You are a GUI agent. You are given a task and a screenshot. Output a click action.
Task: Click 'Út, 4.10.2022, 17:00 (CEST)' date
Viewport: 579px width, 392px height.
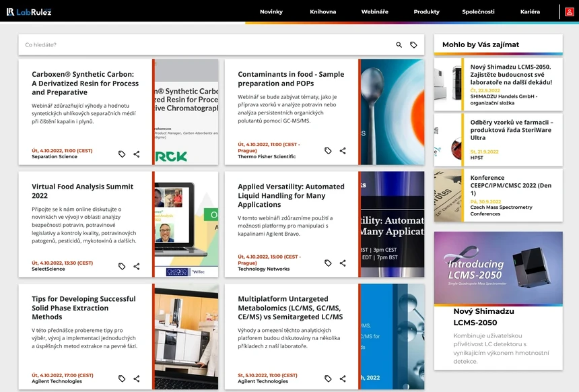pyautogui.click(x=63, y=375)
